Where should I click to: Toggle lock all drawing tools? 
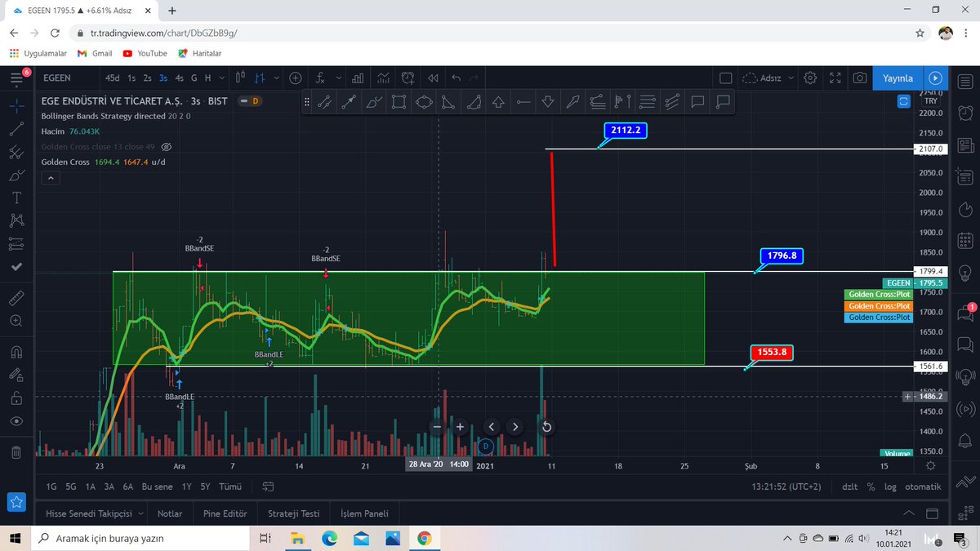pyautogui.click(x=16, y=398)
